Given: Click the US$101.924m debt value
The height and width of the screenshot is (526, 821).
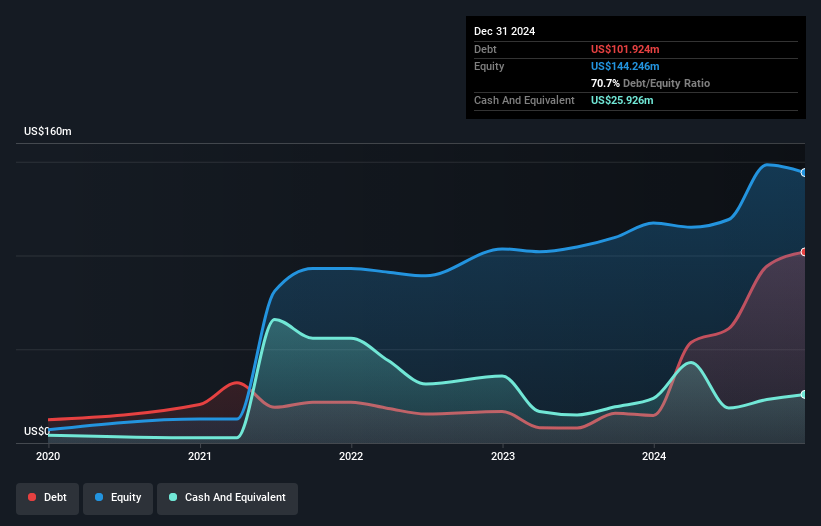Looking at the screenshot, I should click(625, 49).
